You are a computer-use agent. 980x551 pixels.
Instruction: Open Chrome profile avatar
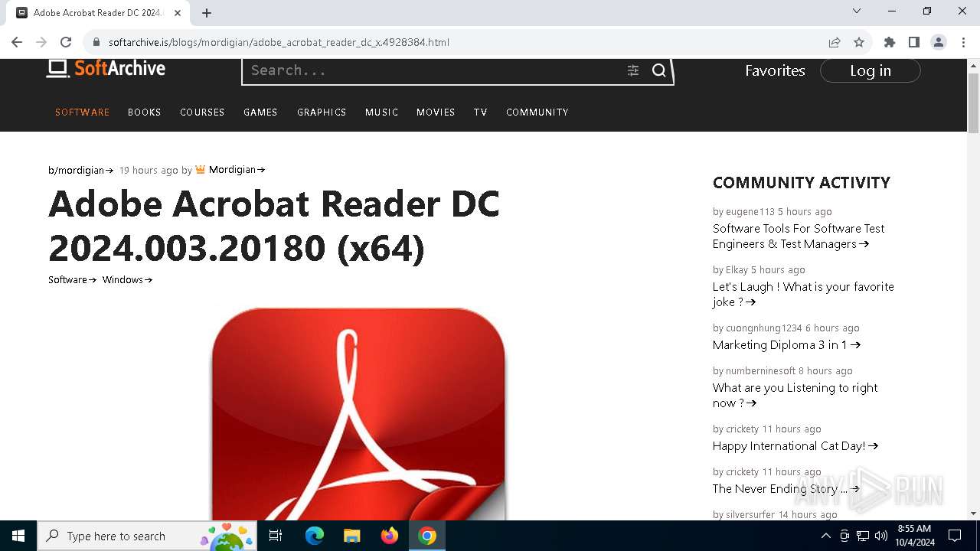pos(939,42)
